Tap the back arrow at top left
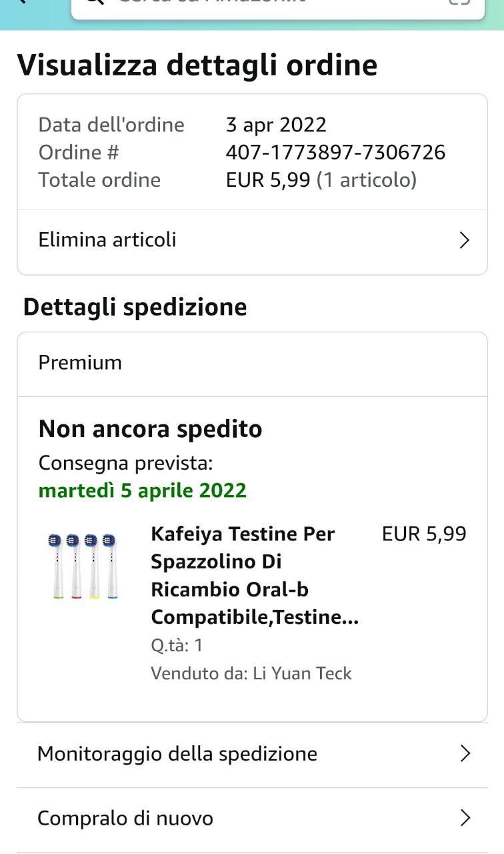The width and height of the screenshot is (504, 854). coord(20,3)
